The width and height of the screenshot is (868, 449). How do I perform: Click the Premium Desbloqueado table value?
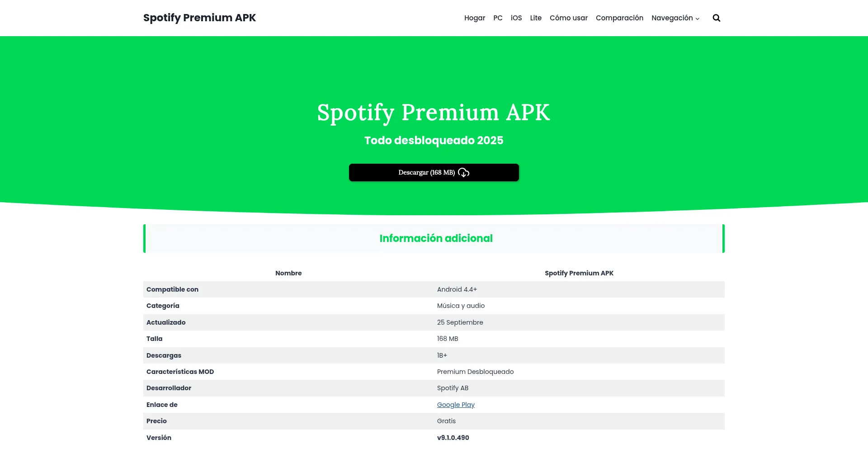point(475,372)
